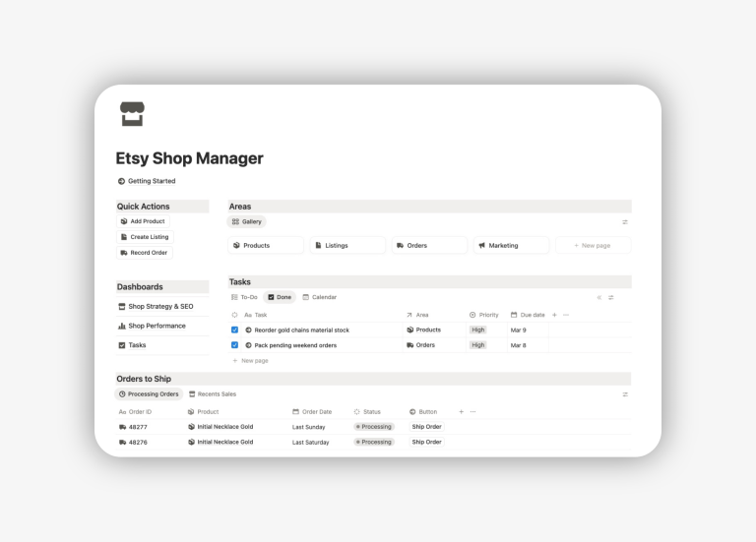Click the Order Date column header
Image resolution: width=756 pixels, height=542 pixels.
(x=312, y=412)
